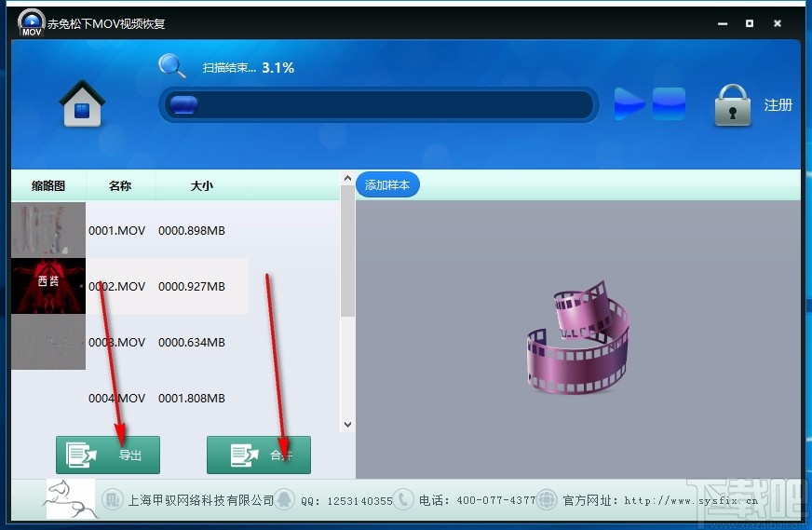Image resolution: width=812 pixels, height=530 pixels.
Task: Click size value 0000.634MB
Action: (x=192, y=343)
